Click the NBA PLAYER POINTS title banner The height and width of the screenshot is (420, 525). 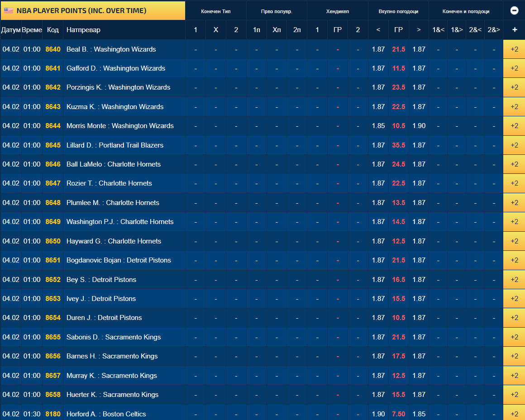pyautogui.click(x=93, y=11)
